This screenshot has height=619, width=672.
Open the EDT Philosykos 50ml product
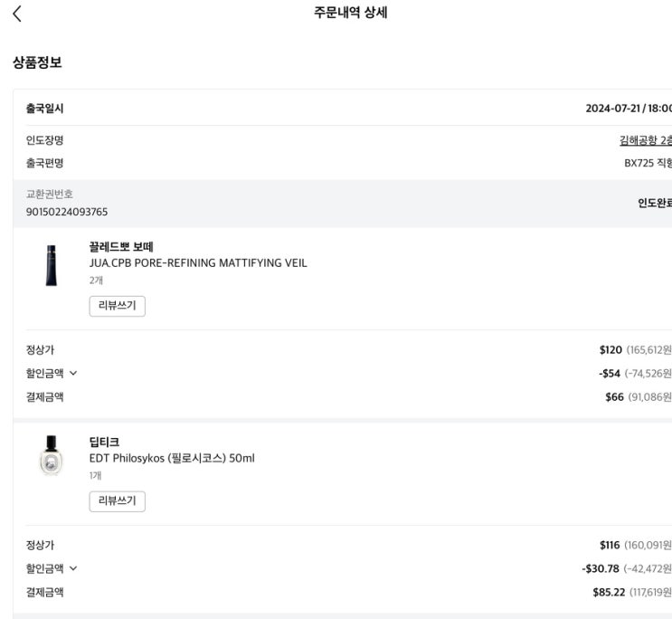(172, 458)
